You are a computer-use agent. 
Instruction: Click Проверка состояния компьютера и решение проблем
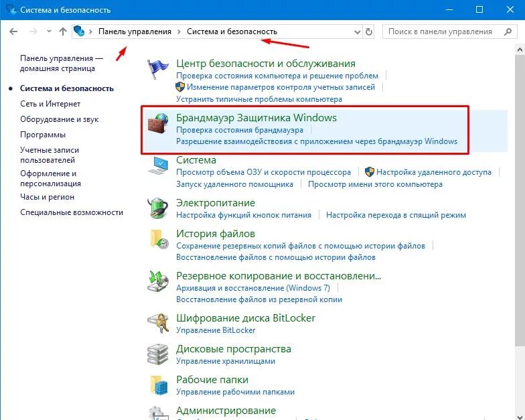[x=277, y=76]
